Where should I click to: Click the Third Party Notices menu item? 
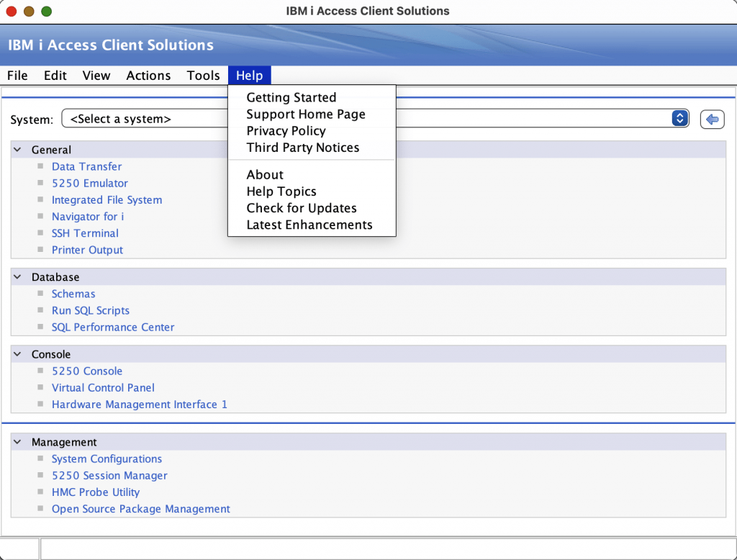(x=302, y=148)
